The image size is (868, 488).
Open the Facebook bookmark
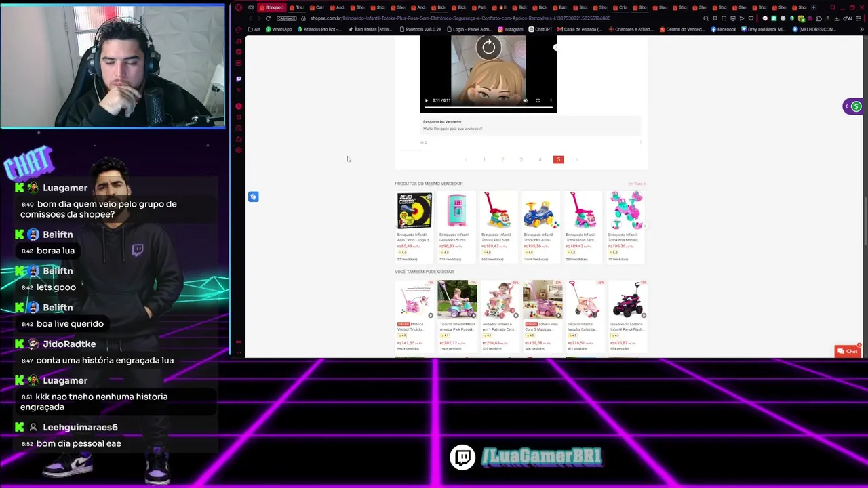pyautogui.click(x=724, y=29)
